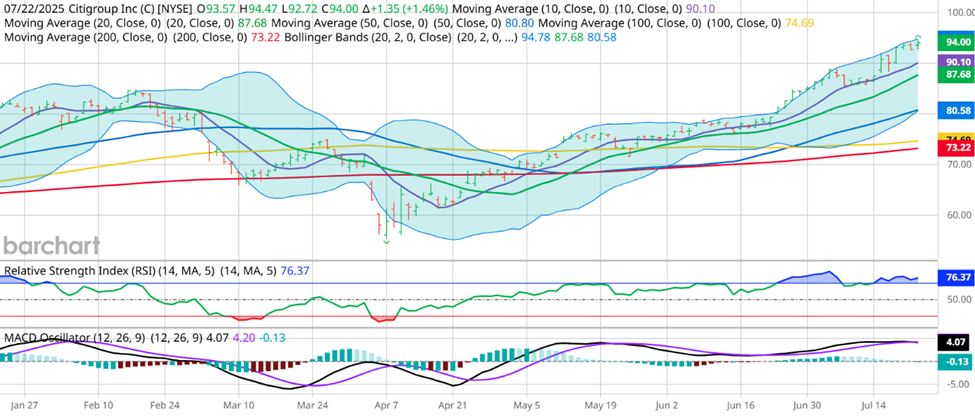Select the Apr 21 date label
This screenshot has width=975, height=416.
[x=452, y=403]
